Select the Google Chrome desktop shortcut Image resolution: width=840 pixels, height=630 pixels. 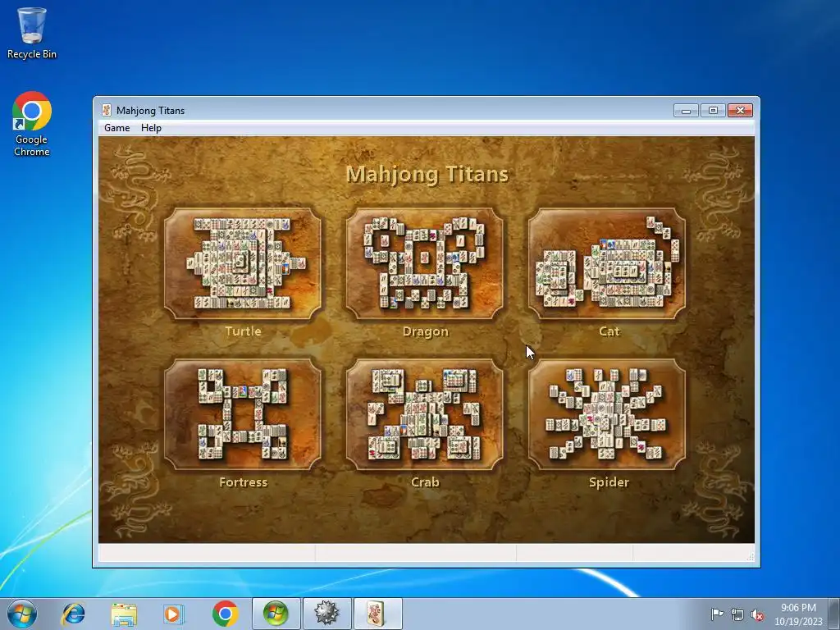point(32,124)
